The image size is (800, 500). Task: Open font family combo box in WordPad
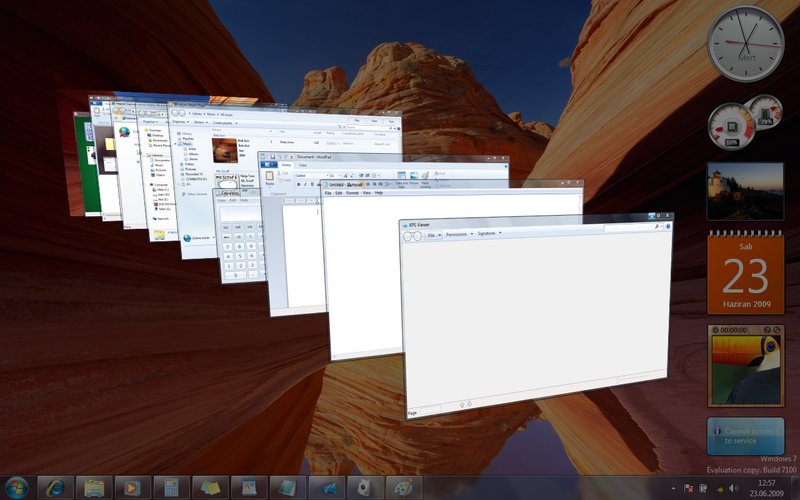[x=310, y=176]
